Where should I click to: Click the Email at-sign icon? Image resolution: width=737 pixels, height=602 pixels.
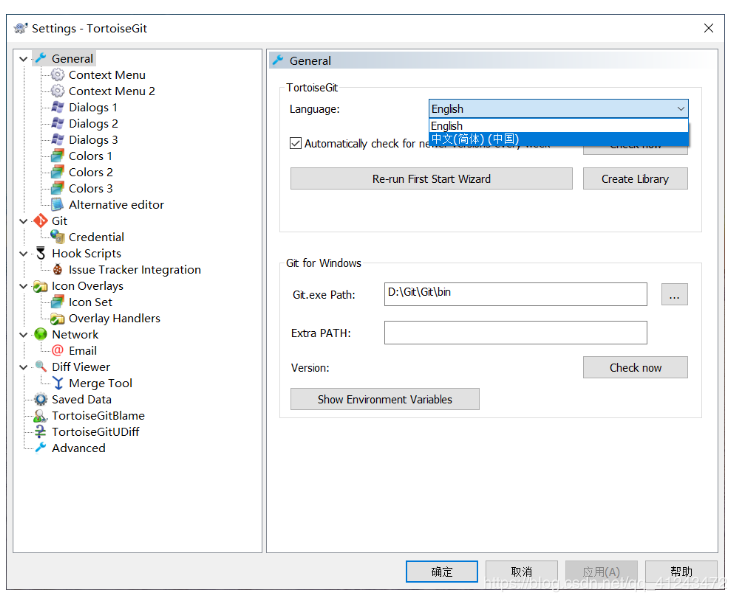pos(57,351)
